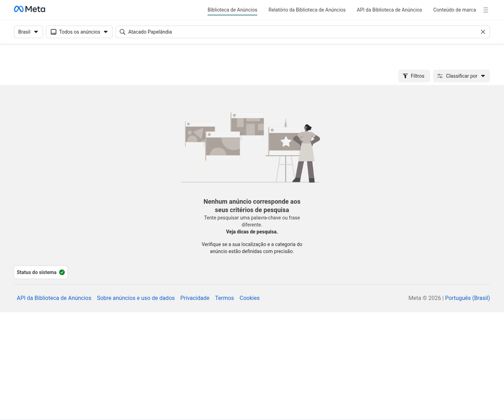Expand the Todos os anúncios category dropdown

point(79,32)
